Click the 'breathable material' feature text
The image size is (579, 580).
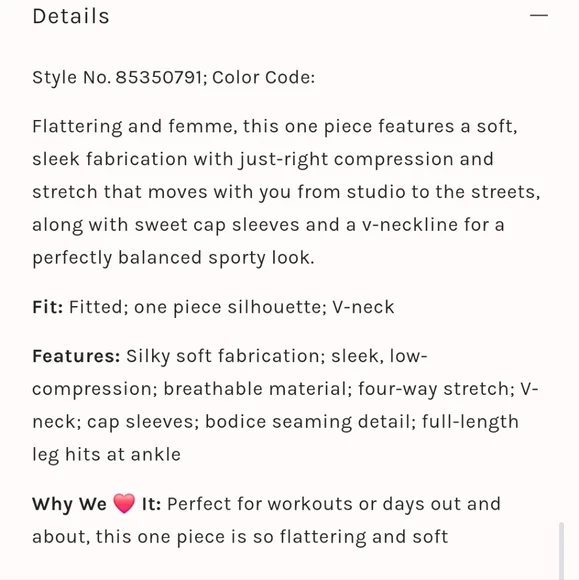pos(257,389)
